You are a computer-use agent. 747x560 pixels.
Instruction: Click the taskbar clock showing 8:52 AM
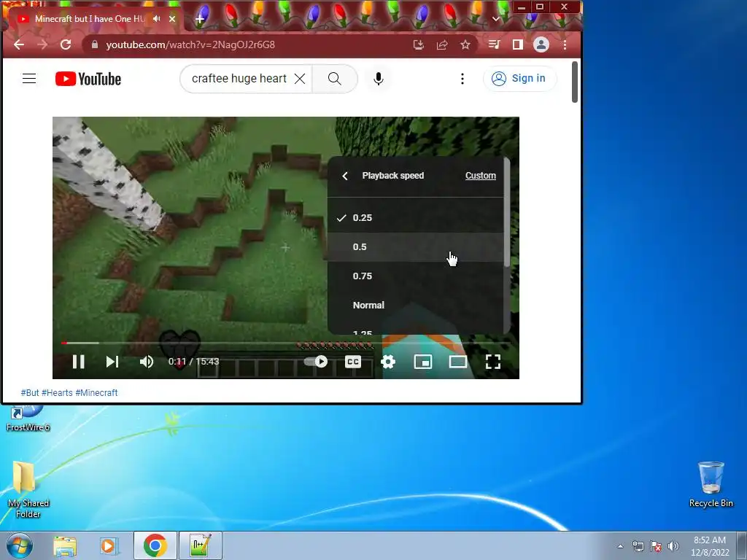tap(710, 545)
